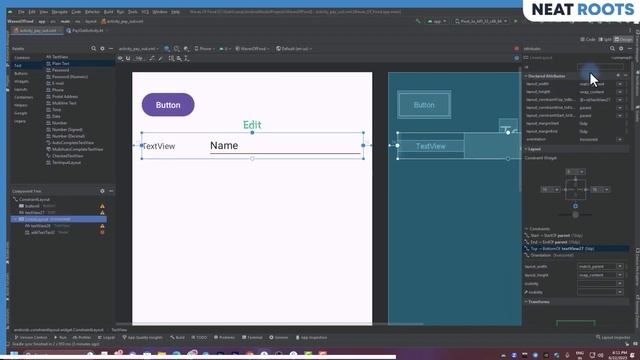This screenshot has width=640, height=360.
Task: Open Problems tool window button
Action: (224, 338)
